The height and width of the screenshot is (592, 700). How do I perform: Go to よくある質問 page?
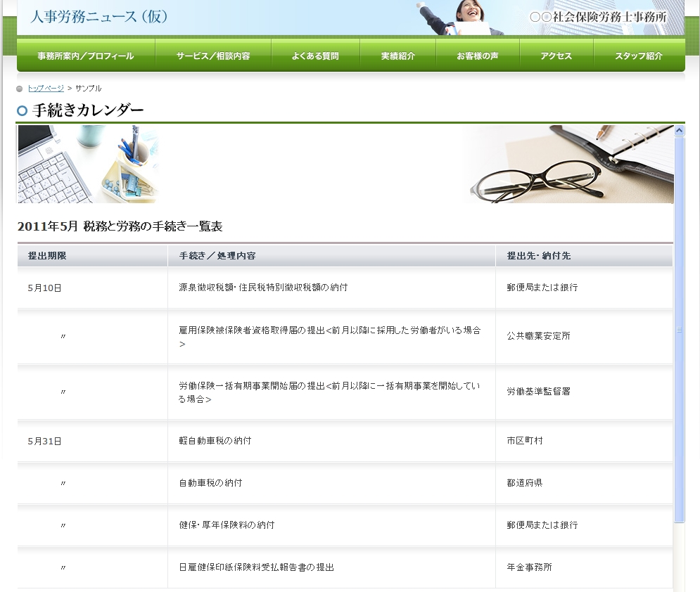(315, 56)
